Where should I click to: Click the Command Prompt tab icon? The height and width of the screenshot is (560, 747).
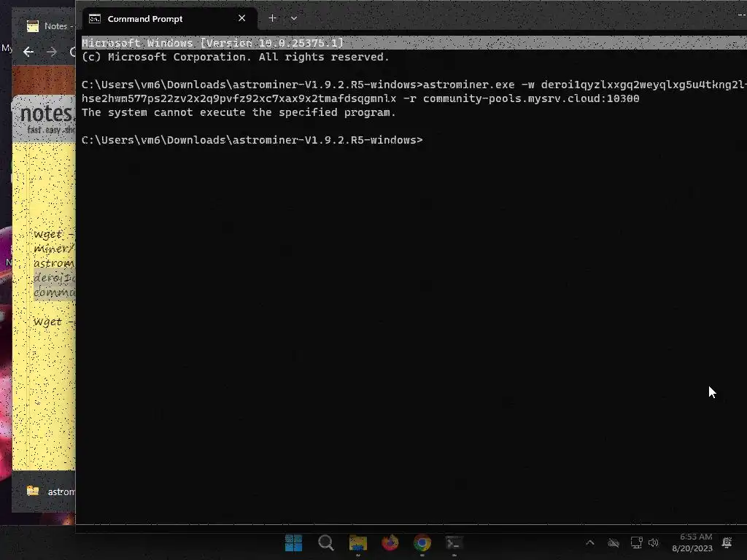[x=95, y=18]
